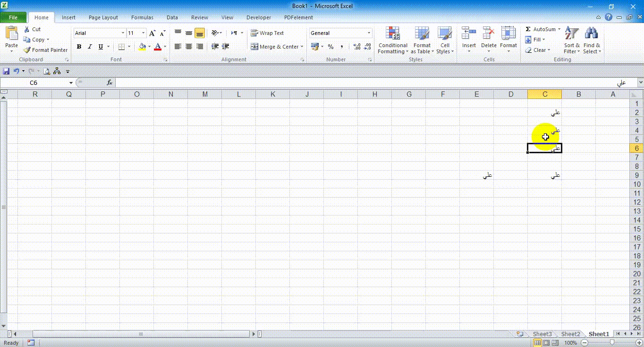
Task: Click the Insert Function fx icon
Action: (110, 83)
